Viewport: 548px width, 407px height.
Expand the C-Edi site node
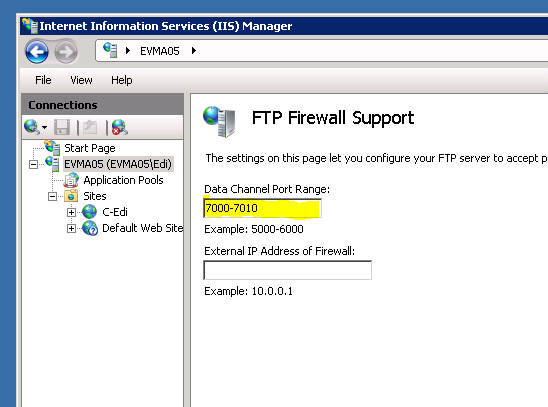(71, 212)
